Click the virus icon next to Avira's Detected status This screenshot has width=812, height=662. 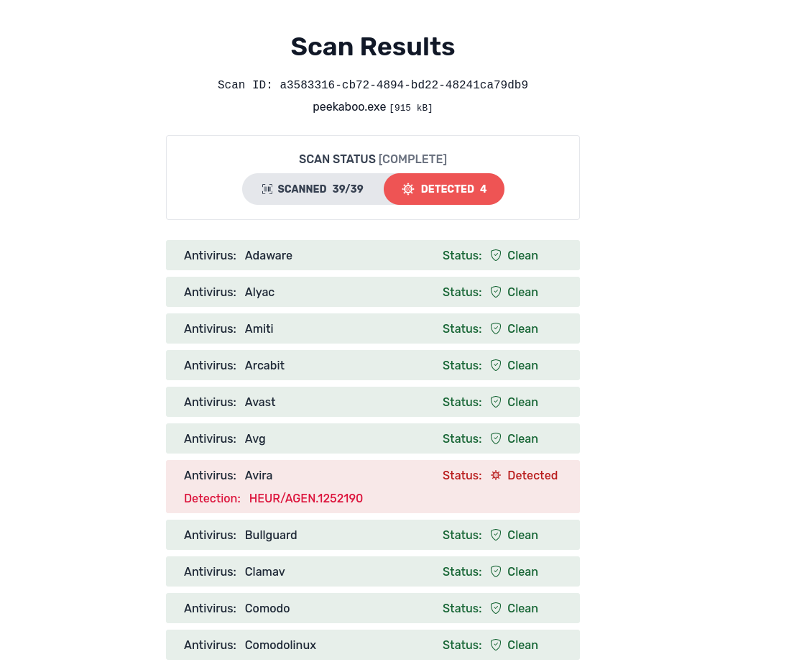[x=495, y=475]
